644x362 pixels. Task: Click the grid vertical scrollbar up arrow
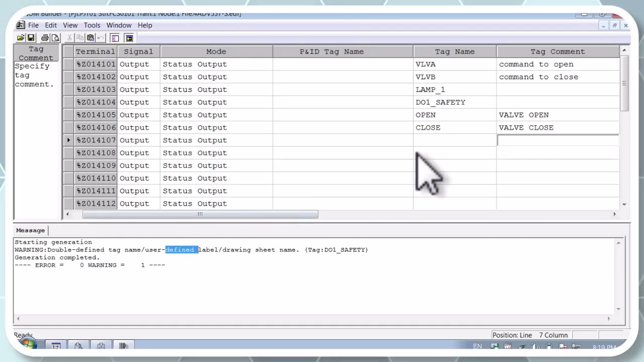[x=624, y=50]
